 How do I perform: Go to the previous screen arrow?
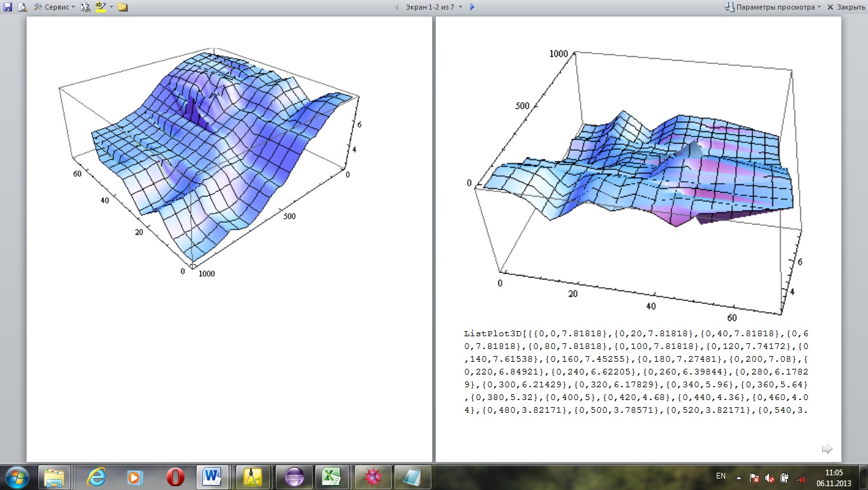[396, 7]
